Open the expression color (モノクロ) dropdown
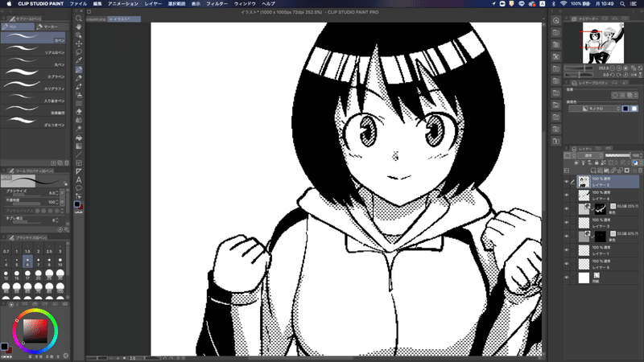The image size is (644, 362). click(594, 109)
